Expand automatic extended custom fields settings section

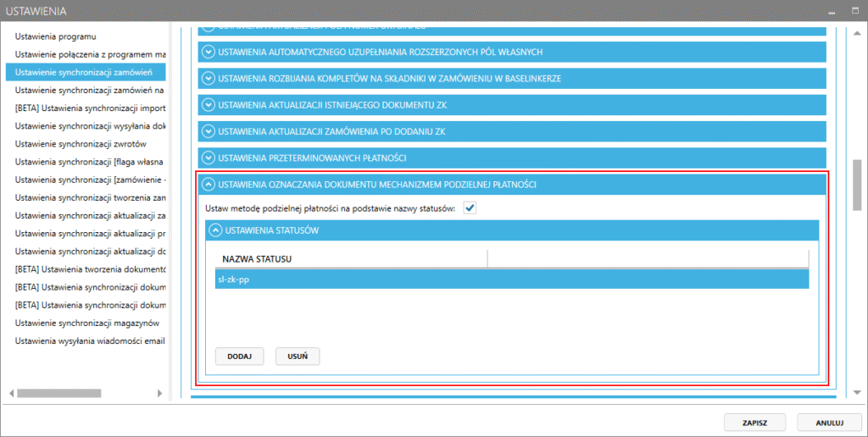point(209,52)
